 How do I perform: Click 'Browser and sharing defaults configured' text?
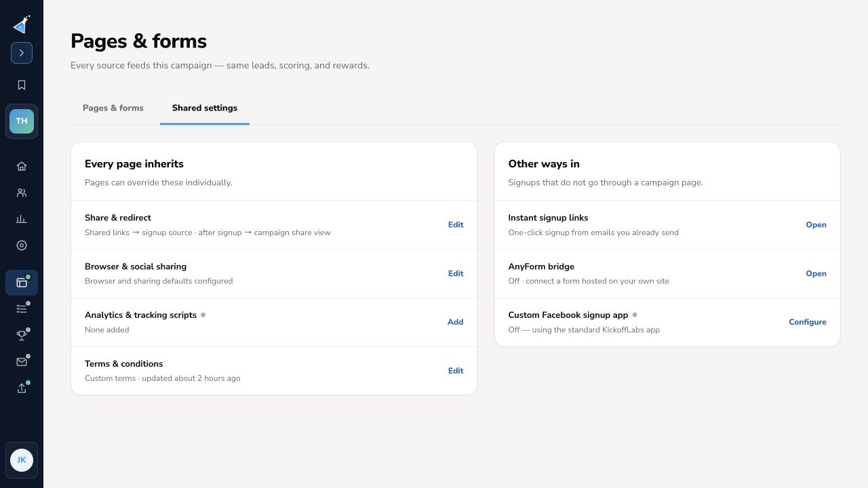click(159, 281)
